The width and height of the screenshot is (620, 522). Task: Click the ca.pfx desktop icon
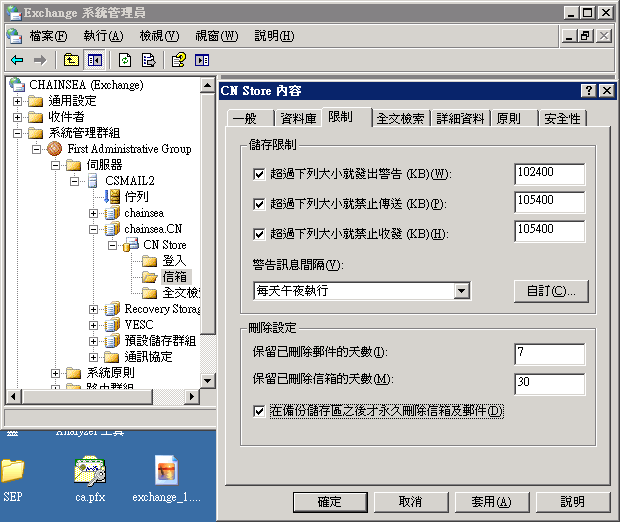(x=90, y=471)
